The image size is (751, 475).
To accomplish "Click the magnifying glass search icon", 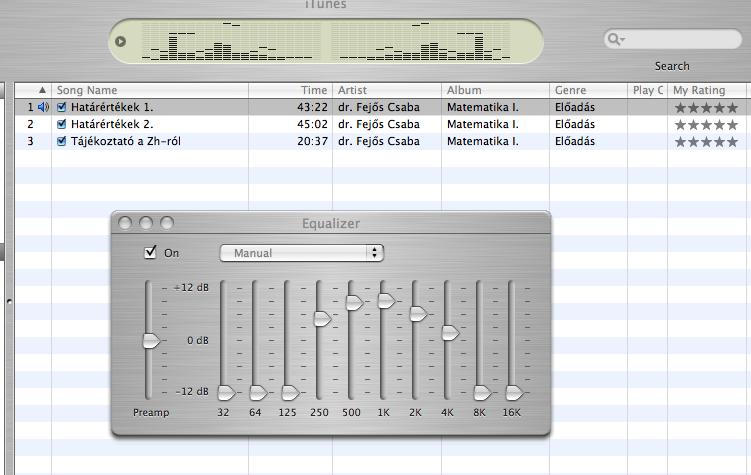I will (614, 39).
